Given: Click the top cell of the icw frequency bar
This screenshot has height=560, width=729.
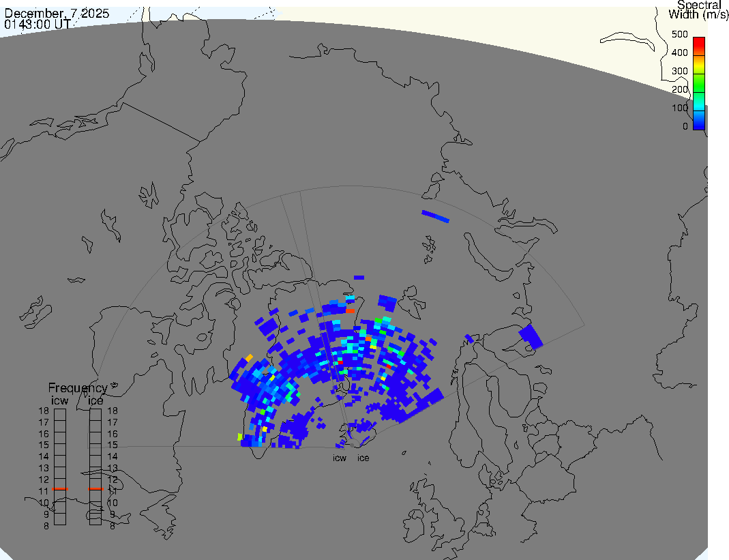Looking at the screenshot, I should (x=60, y=415).
